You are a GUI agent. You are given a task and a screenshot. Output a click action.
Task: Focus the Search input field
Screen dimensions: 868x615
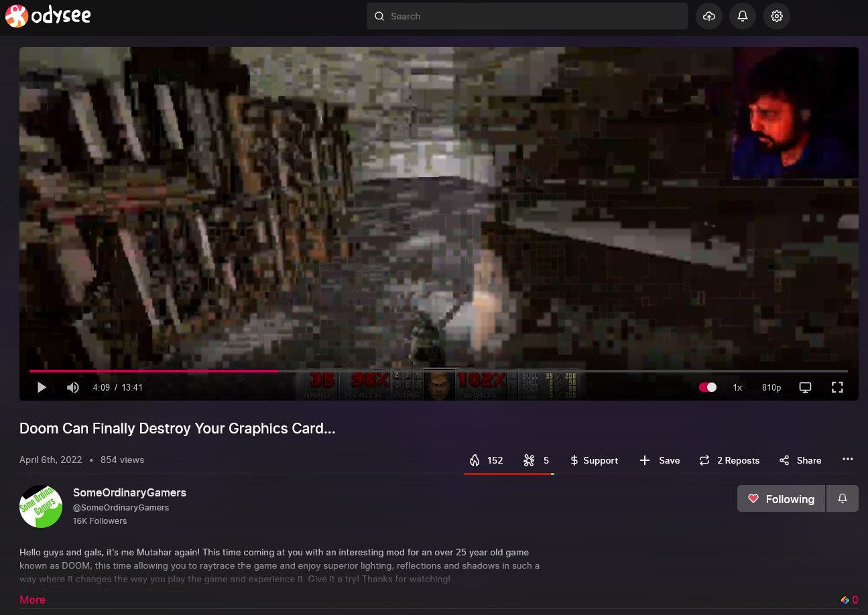click(527, 16)
